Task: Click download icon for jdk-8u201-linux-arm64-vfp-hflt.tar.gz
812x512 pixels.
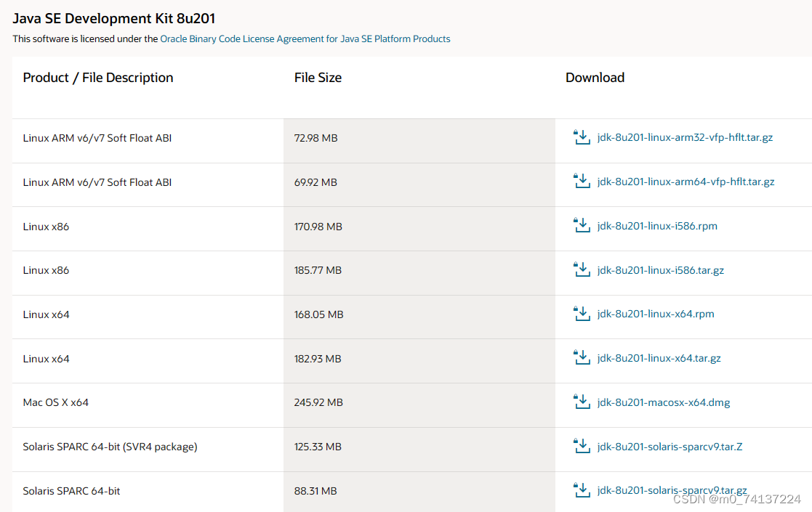Action: (582, 182)
